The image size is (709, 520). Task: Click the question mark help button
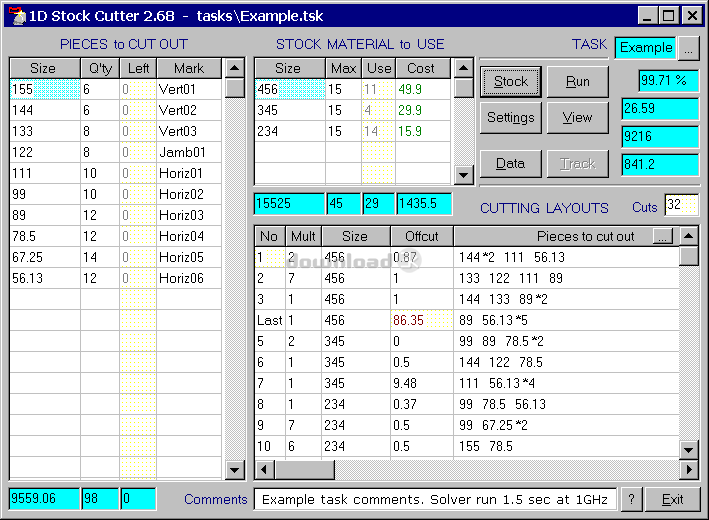tap(631, 499)
